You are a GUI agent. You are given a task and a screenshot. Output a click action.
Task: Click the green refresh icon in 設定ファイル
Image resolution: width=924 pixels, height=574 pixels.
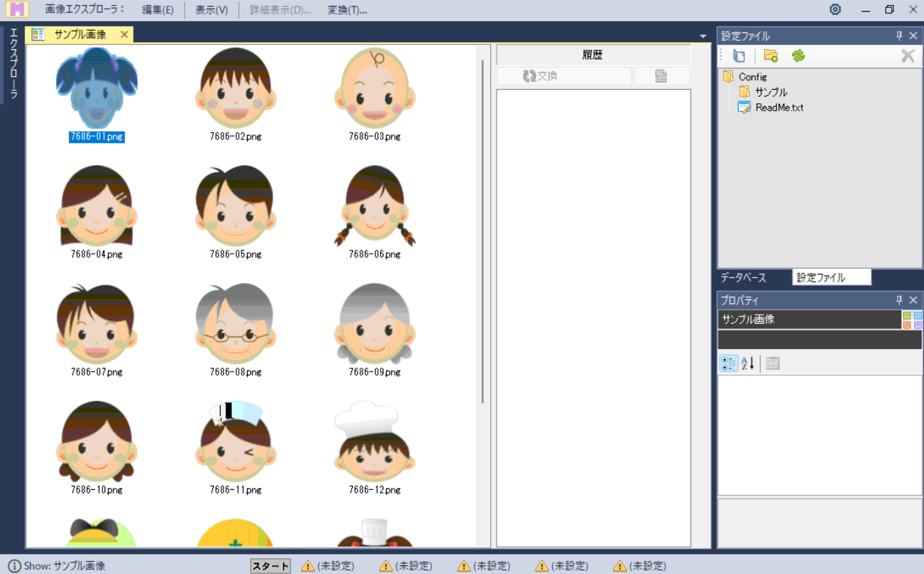[798, 56]
